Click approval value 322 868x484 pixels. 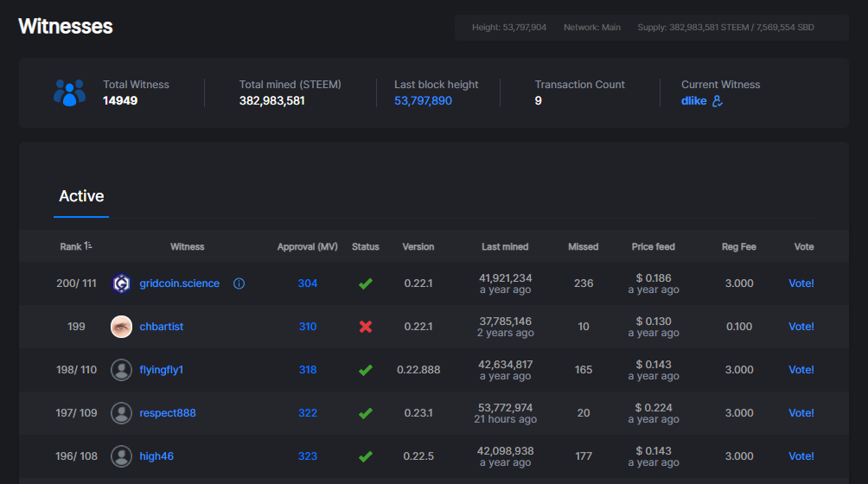308,412
